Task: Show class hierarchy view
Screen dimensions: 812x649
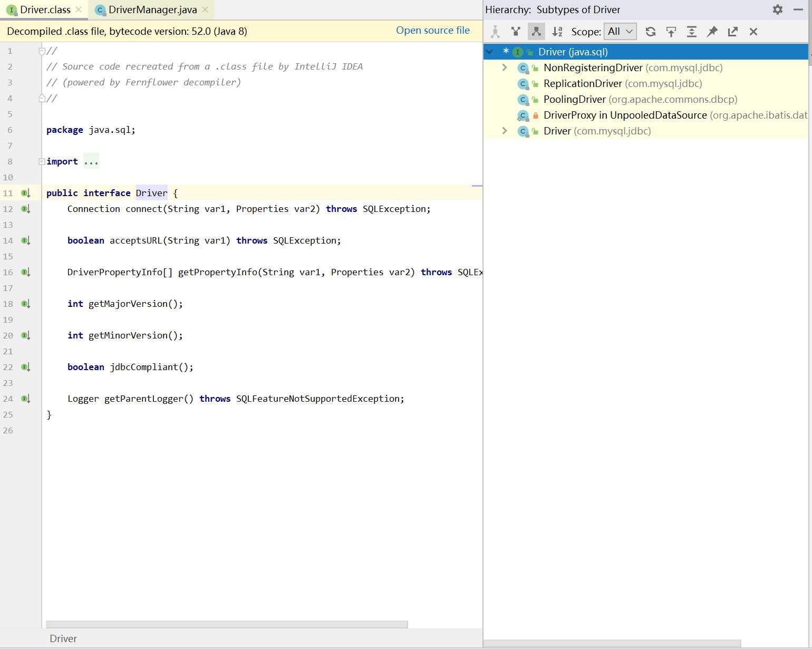Action: (x=495, y=32)
